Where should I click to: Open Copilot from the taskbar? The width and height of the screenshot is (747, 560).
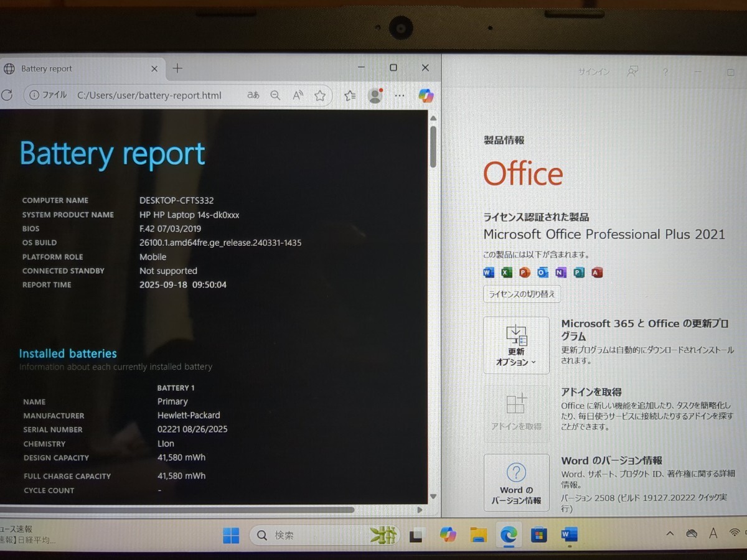tap(448, 534)
